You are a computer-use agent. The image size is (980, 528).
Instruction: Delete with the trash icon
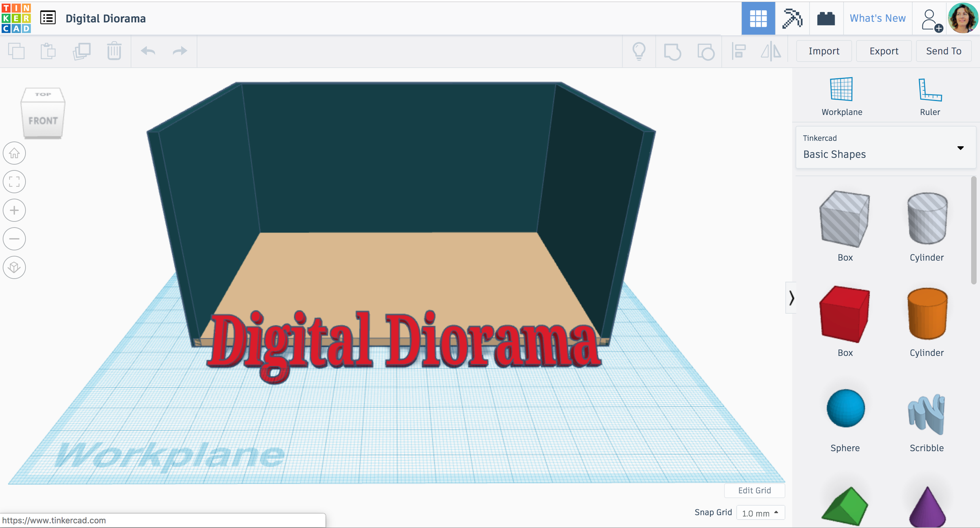click(114, 51)
